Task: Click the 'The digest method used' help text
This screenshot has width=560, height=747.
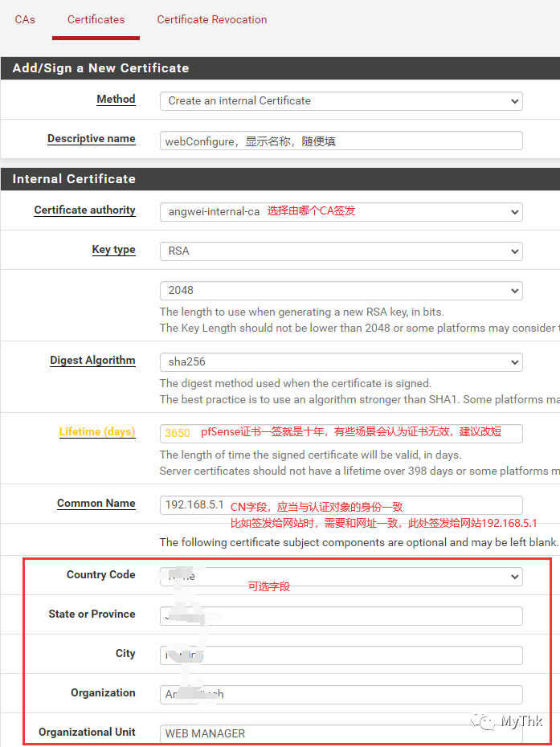Action: click(x=296, y=383)
